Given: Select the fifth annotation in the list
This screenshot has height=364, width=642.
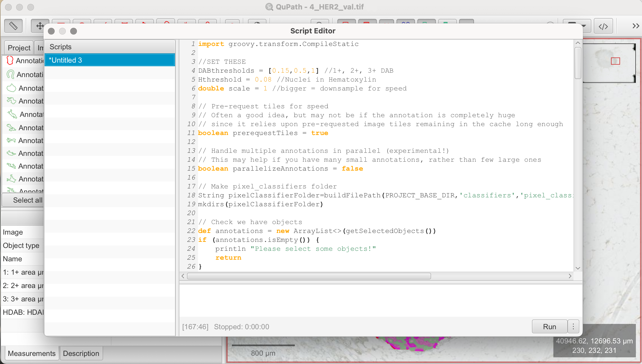Looking at the screenshot, I should 25,114.
